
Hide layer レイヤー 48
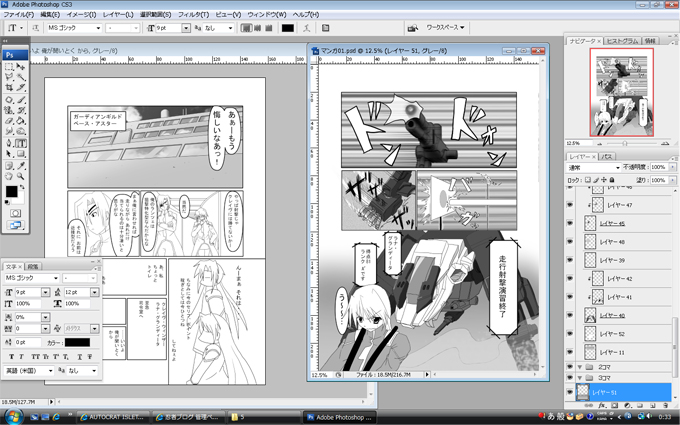pos(569,242)
